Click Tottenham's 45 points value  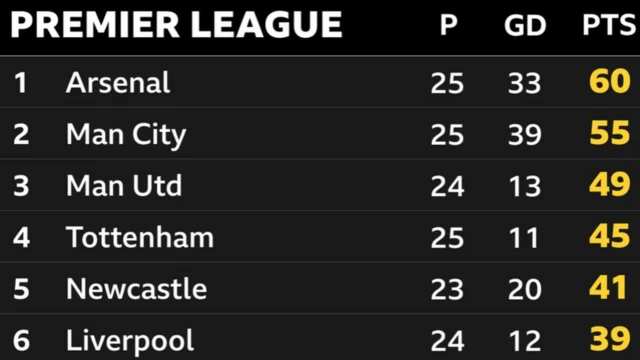[610, 236]
